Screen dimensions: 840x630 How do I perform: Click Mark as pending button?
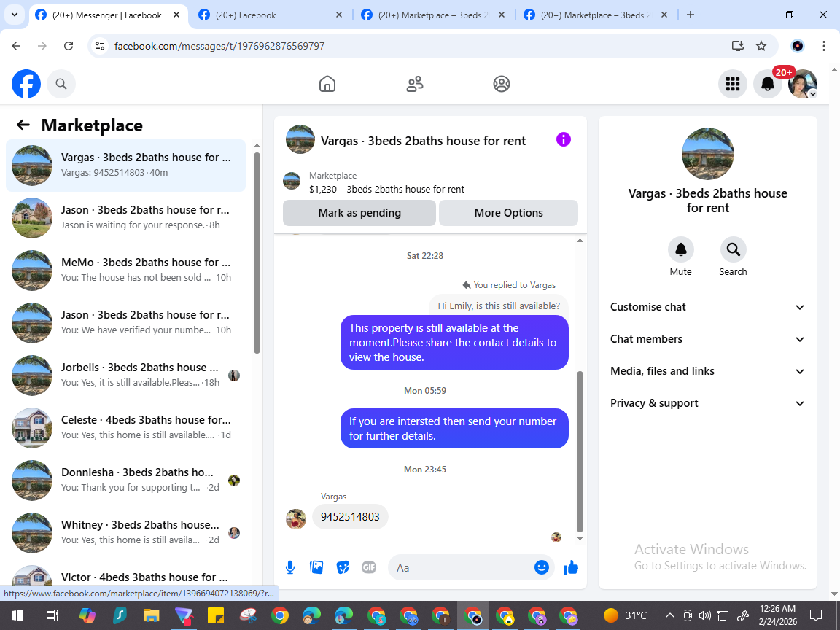pyautogui.click(x=359, y=213)
